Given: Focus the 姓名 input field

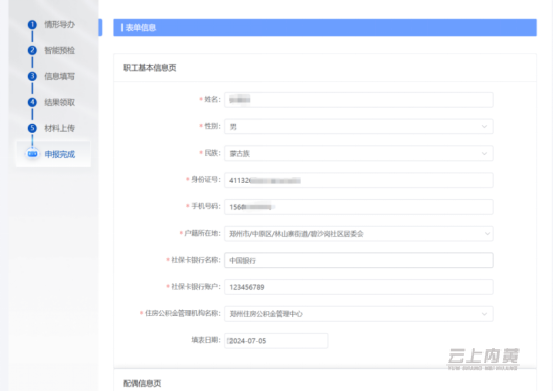Looking at the screenshot, I should click(359, 100).
